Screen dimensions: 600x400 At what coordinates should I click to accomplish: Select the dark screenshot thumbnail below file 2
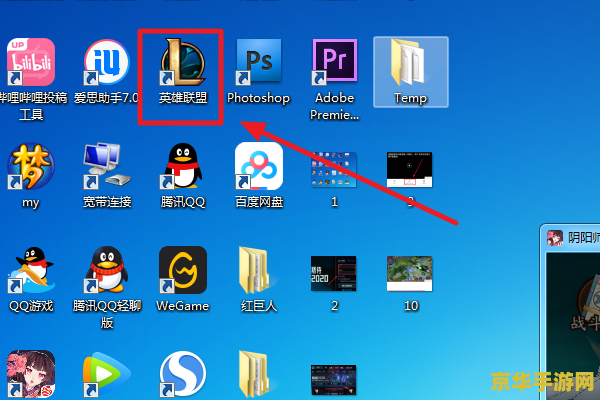pos(334,380)
